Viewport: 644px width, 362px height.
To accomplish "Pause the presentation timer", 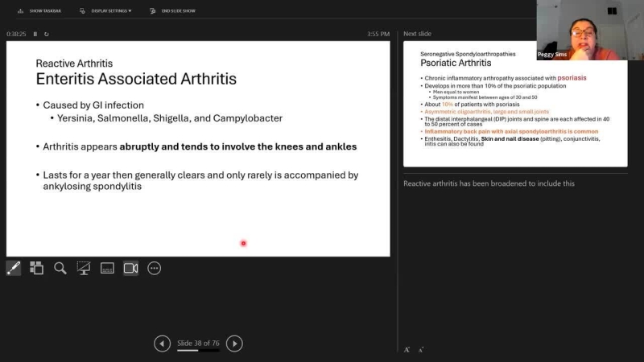I will point(35,34).
